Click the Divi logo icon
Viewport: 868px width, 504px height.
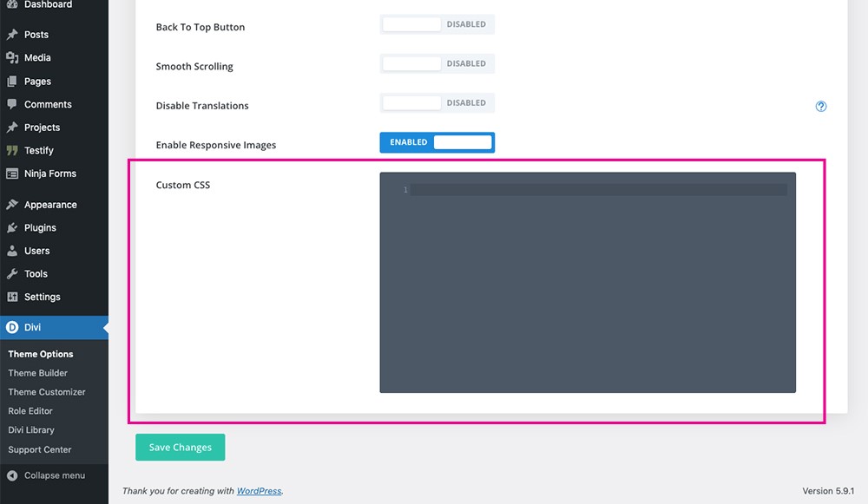click(x=12, y=328)
